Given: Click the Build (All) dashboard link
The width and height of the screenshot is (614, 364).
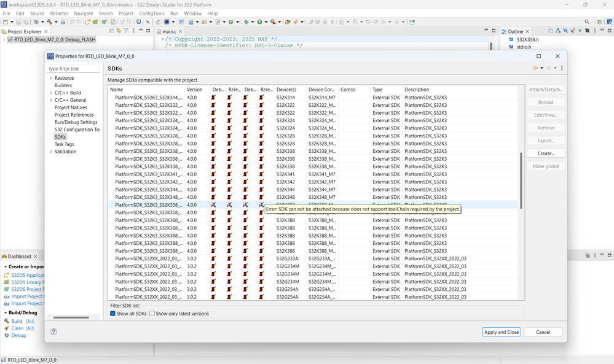Looking at the screenshot, I should coord(23,322).
